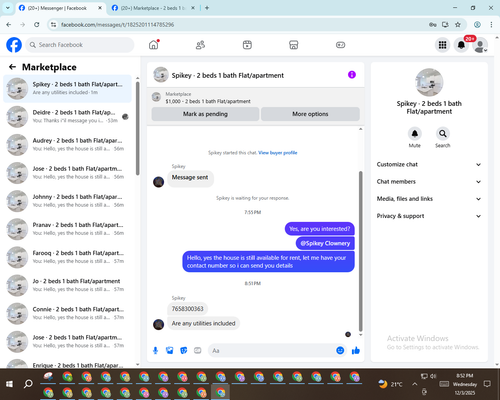Open notifications bell with 20+ badge

click(x=461, y=45)
